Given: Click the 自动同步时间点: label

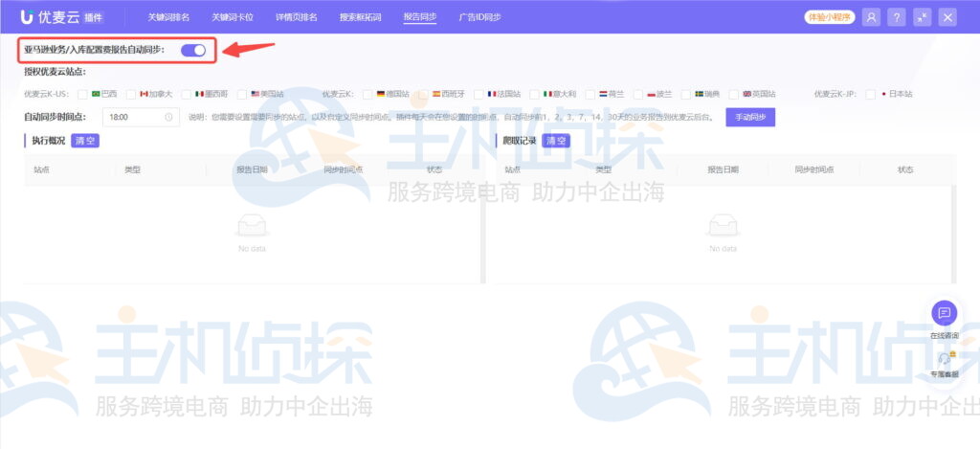Looking at the screenshot, I should [x=55, y=117].
